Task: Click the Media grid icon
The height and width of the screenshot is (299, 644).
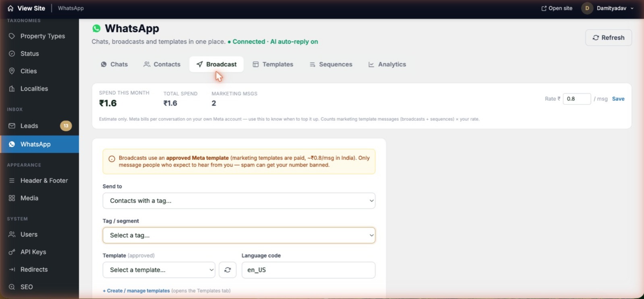Action: point(12,198)
